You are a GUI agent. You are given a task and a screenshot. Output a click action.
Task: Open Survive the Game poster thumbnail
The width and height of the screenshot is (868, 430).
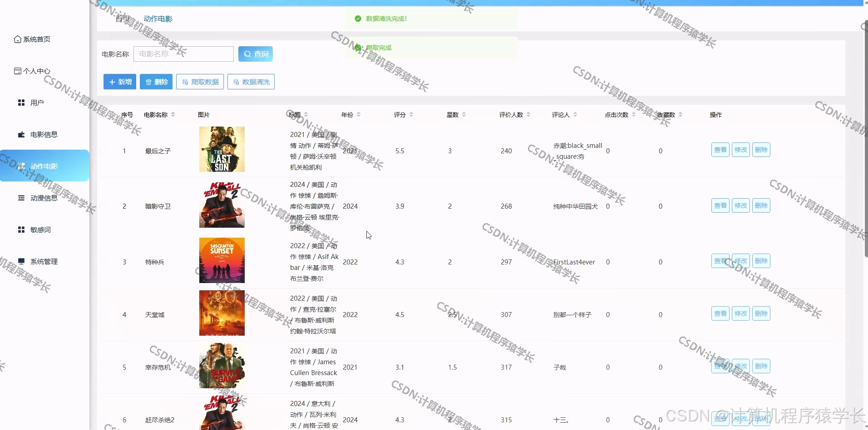point(222,366)
